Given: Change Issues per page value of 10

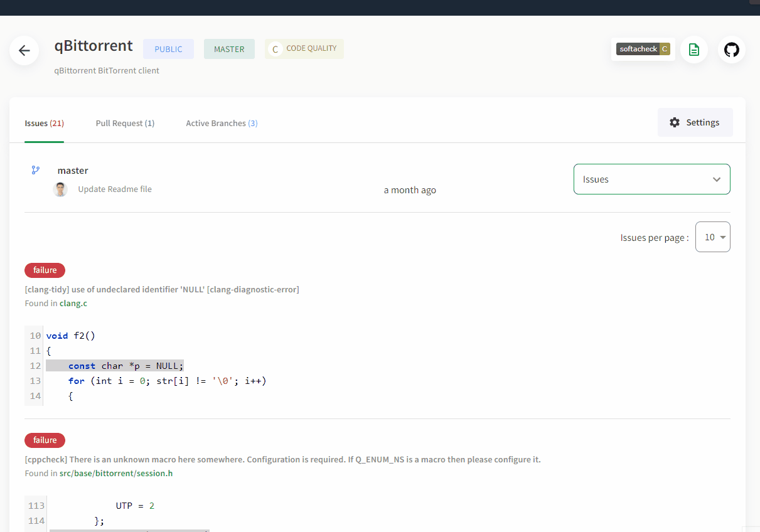Looking at the screenshot, I should pyautogui.click(x=712, y=237).
